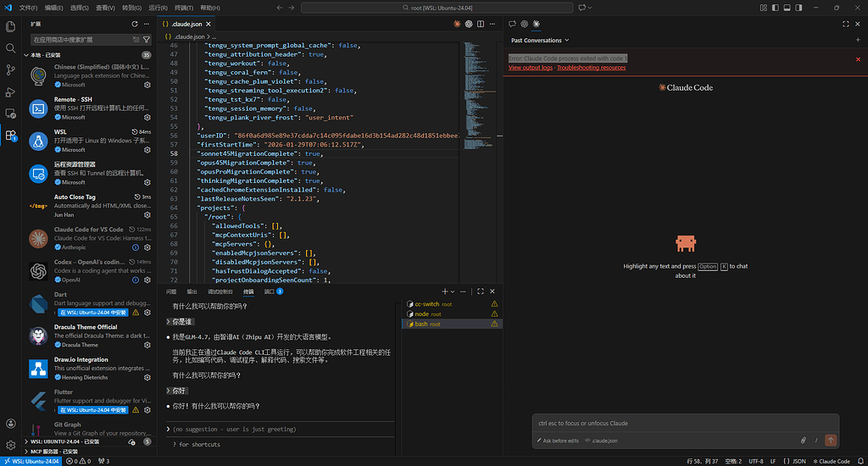The width and height of the screenshot is (868, 466).
Task: Manage Remote - SSH extension gear
Action: pos(147,117)
